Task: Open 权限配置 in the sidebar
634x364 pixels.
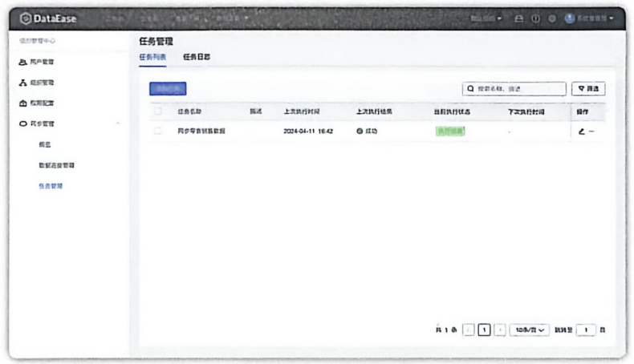Action: [x=42, y=103]
